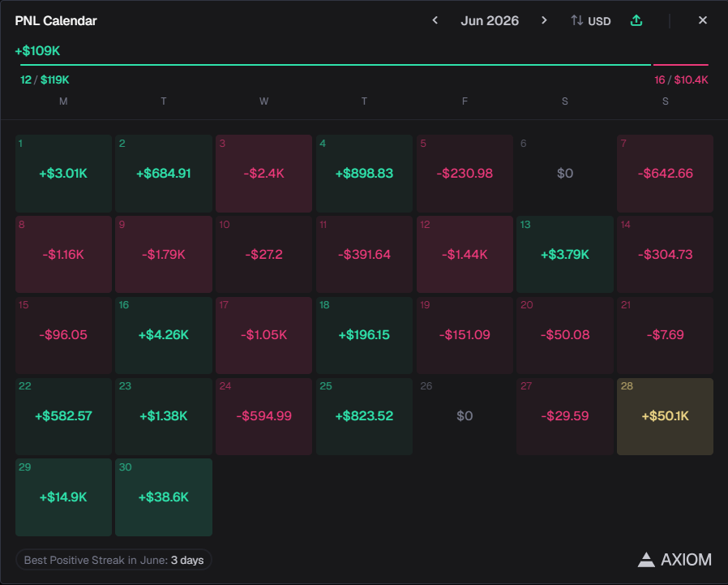The image size is (728, 585).
Task: Select June 12 cell showing -$1.44K
Action: [465, 254]
